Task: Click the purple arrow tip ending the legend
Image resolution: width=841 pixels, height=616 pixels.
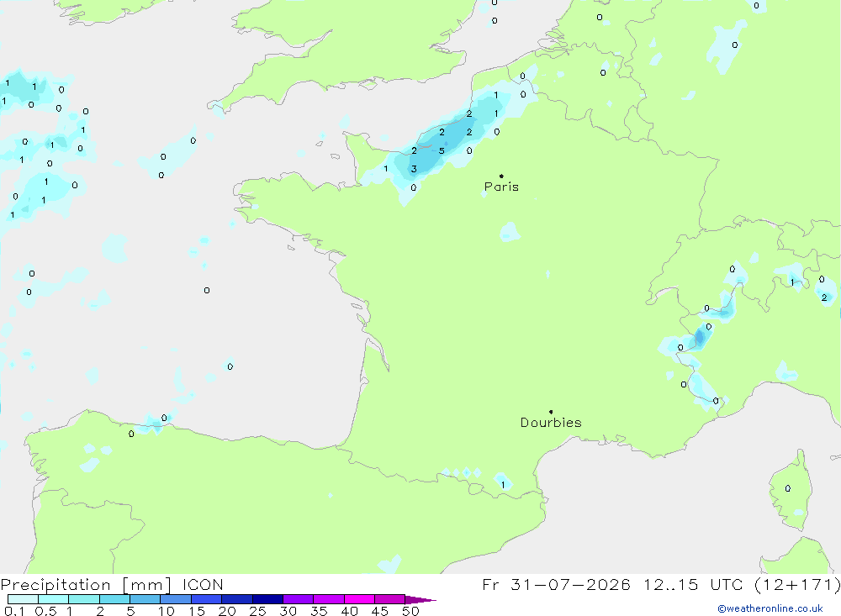Action: pos(420,599)
